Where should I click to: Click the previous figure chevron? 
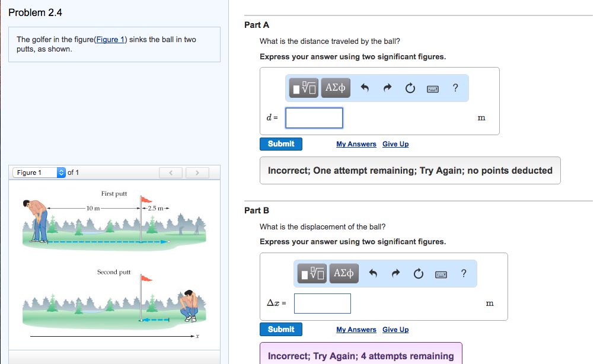[x=171, y=172]
